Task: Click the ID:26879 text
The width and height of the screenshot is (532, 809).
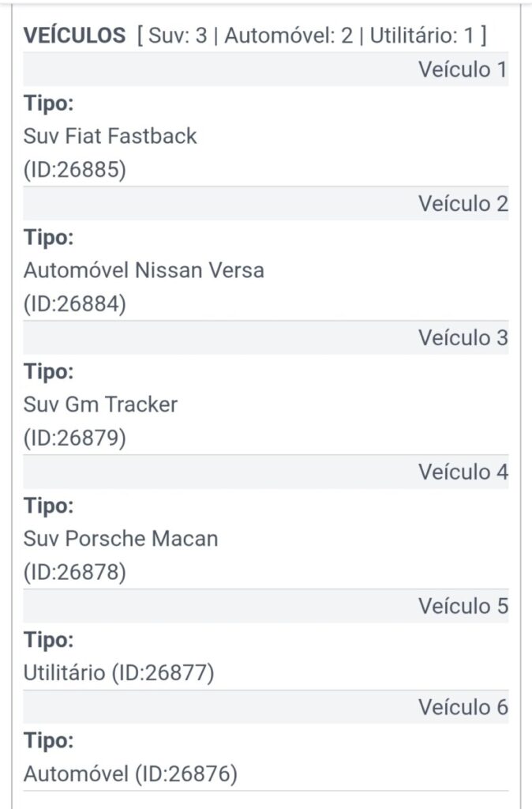Action: [75, 438]
